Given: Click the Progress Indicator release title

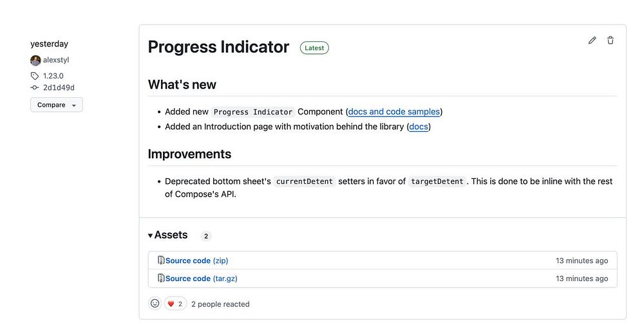Looking at the screenshot, I should coord(218,47).
